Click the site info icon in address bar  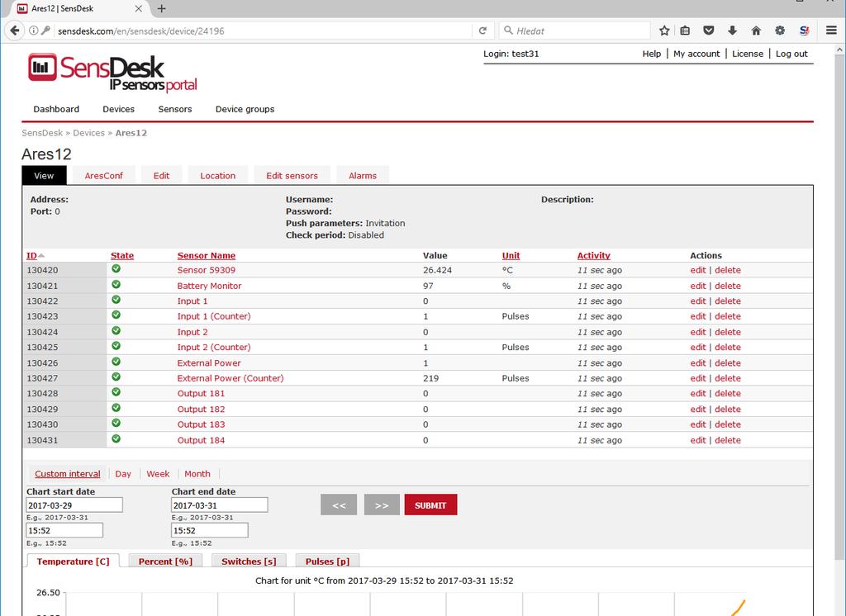(x=33, y=31)
